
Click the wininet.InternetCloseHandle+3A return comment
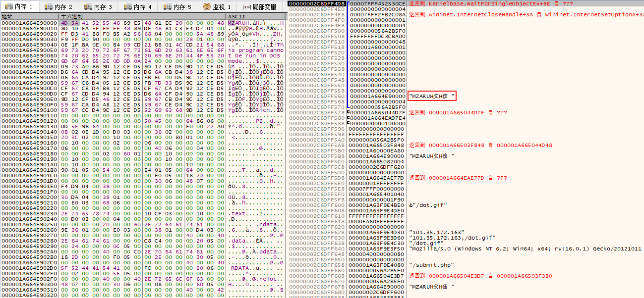point(526,14)
